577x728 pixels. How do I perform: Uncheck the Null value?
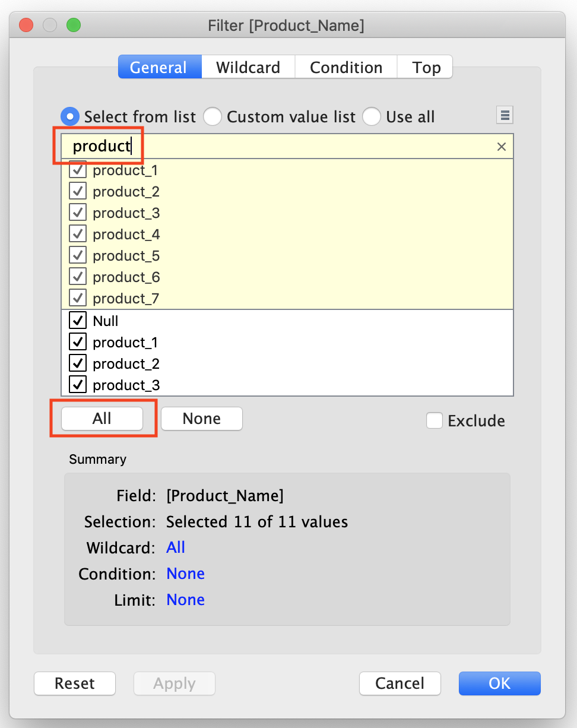tap(77, 320)
